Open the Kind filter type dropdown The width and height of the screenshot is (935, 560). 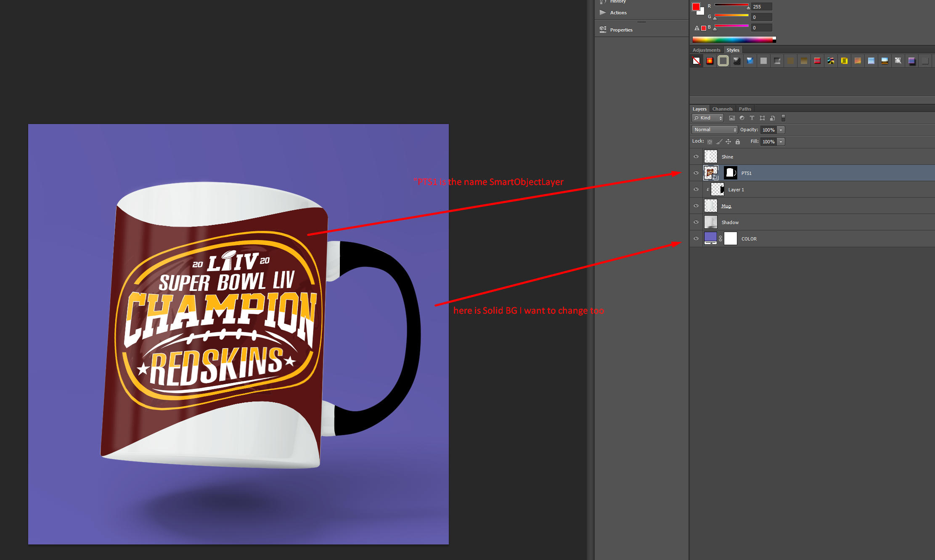point(708,118)
